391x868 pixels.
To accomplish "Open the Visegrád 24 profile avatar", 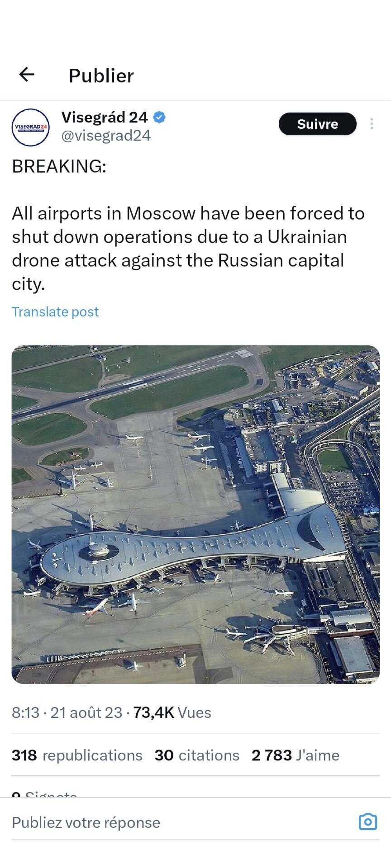I will coord(30,127).
